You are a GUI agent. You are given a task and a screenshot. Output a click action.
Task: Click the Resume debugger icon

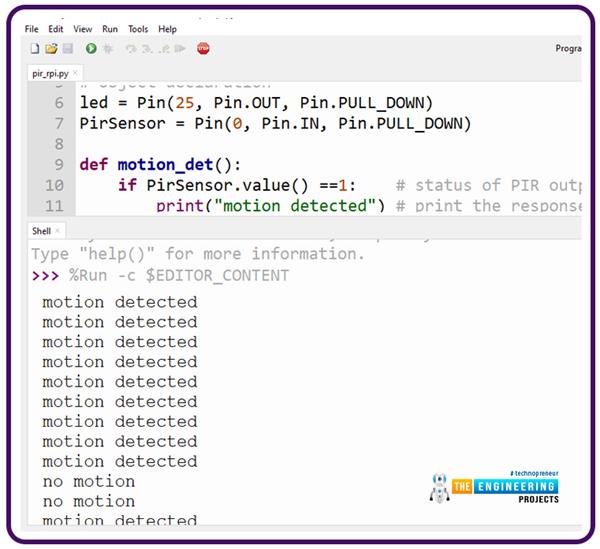(x=179, y=49)
